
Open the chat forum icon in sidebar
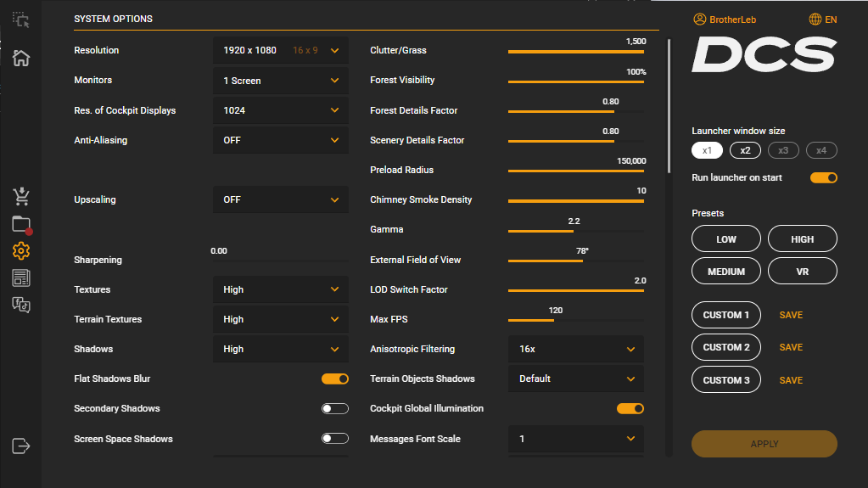(21, 305)
